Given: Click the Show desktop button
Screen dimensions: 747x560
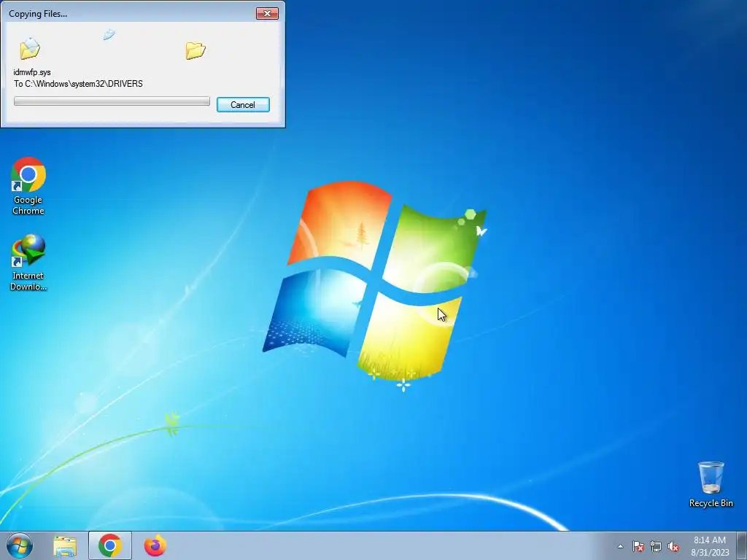Looking at the screenshot, I should pos(742,545).
